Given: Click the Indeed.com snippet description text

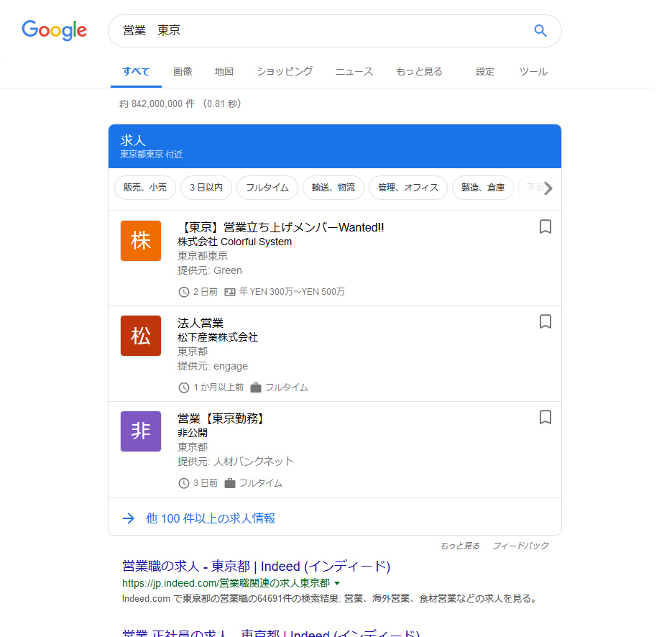Looking at the screenshot, I should click(x=330, y=598).
